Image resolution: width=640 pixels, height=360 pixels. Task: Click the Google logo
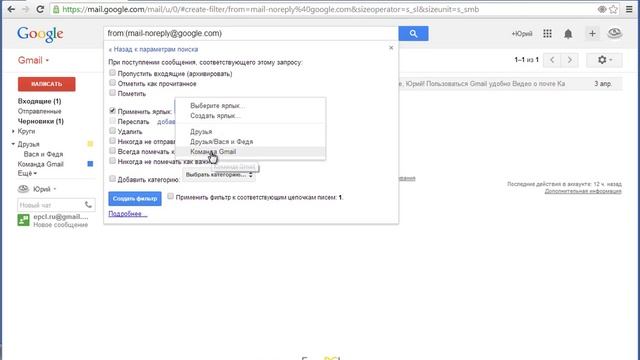(40, 34)
